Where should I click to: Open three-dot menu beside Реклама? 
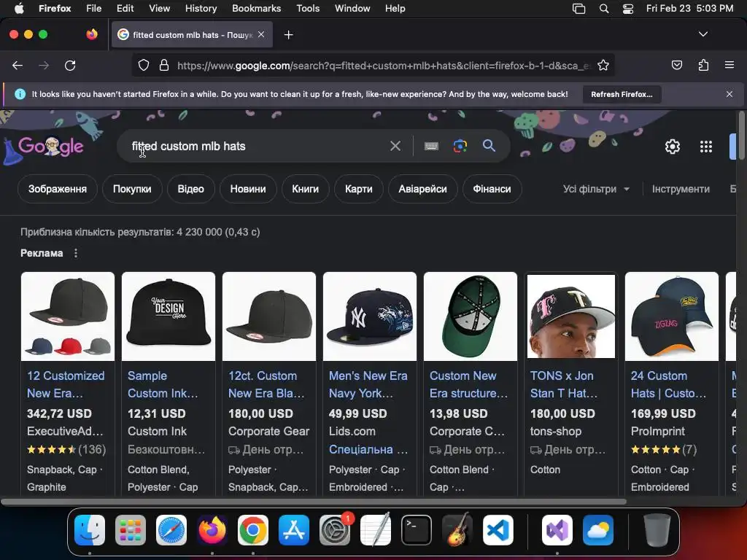click(76, 253)
